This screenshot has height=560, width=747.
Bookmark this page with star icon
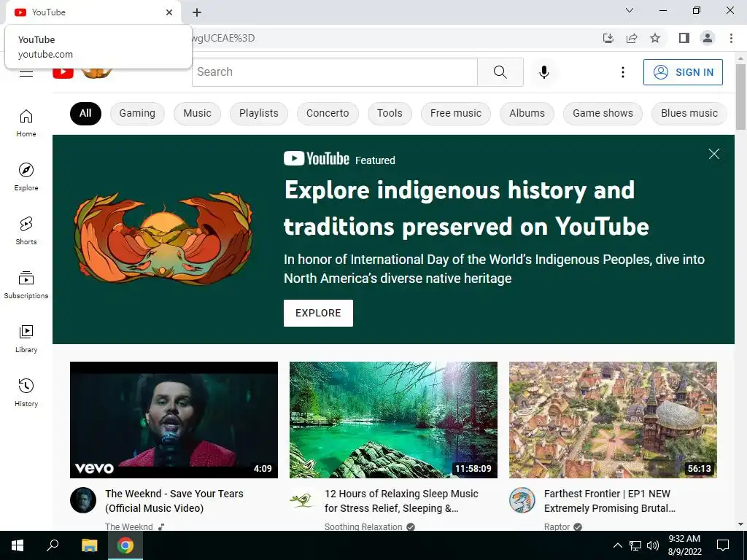coord(655,38)
